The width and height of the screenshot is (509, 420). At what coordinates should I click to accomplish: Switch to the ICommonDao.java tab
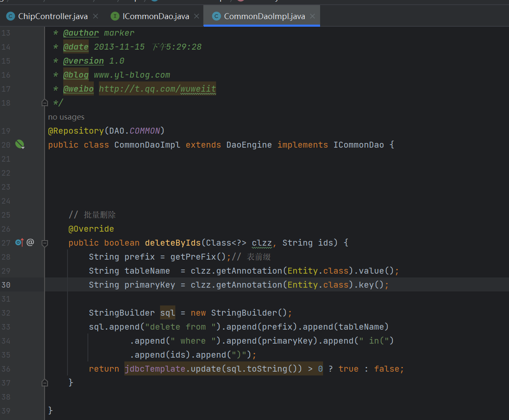(x=155, y=16)
